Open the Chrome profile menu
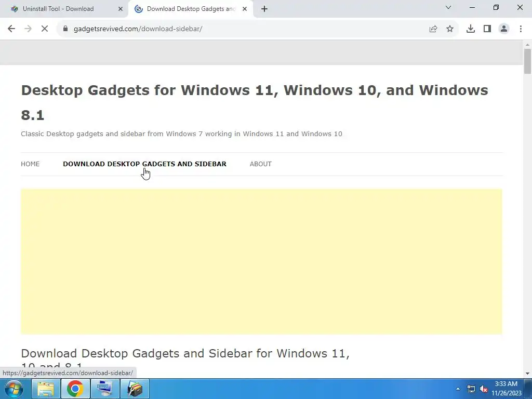The image size is (532, 399). point(504,29)
